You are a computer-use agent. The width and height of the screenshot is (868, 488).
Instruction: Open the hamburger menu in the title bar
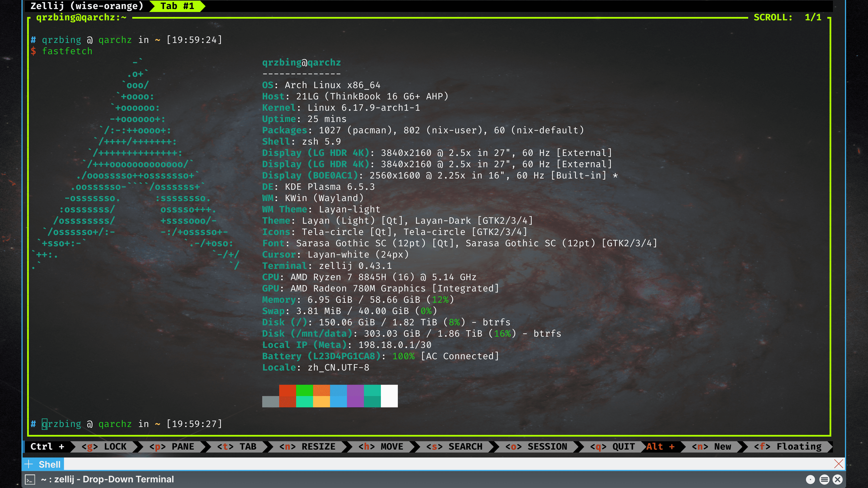click(x=824, y=479)
